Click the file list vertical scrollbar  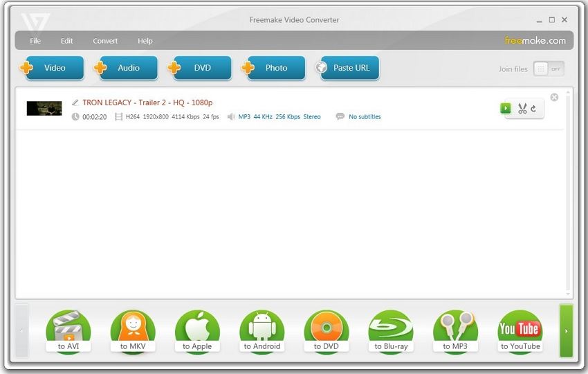[x=568, y=193]
